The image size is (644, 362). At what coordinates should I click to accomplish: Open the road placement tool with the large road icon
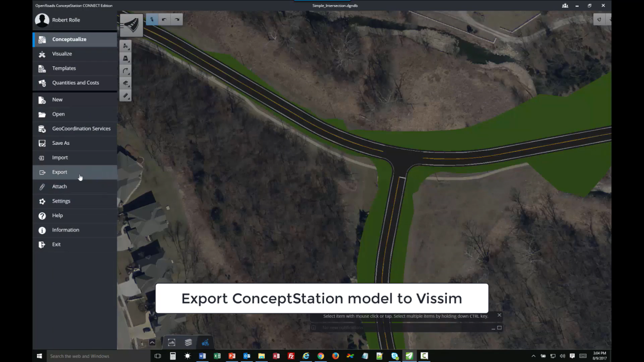coord(131,25)
